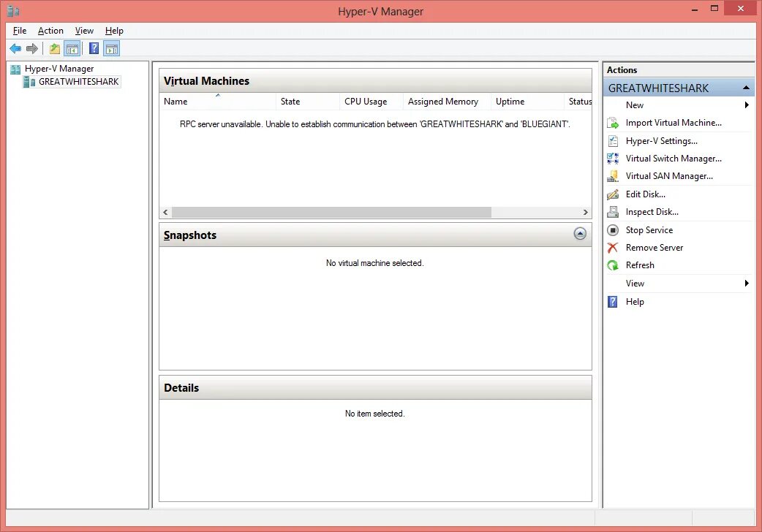Viewport: 762px width, 532px height.
Task: Open the View menu in menu bar
Action: pyautogui.click(x=84, y=31)
